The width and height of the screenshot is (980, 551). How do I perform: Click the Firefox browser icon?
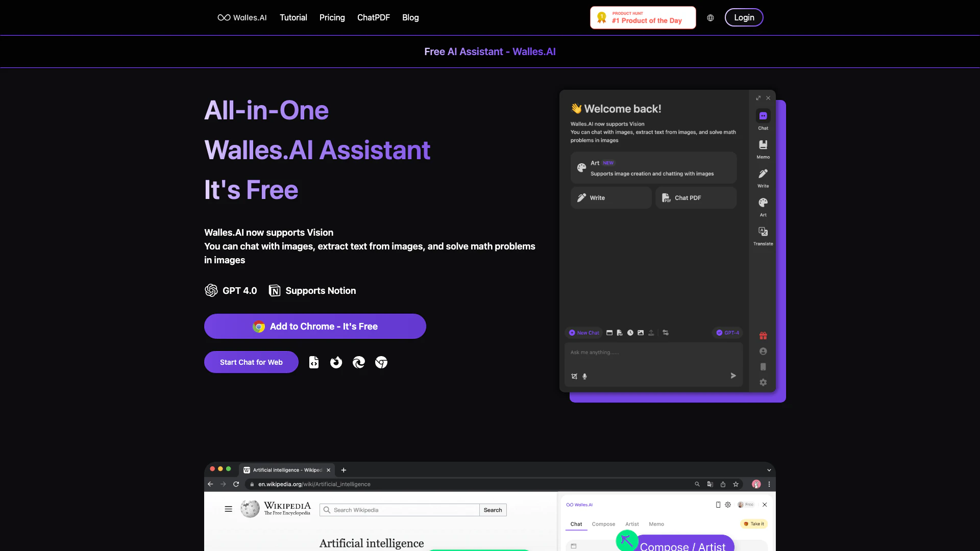pyautogui.click(x=336, y=362)
